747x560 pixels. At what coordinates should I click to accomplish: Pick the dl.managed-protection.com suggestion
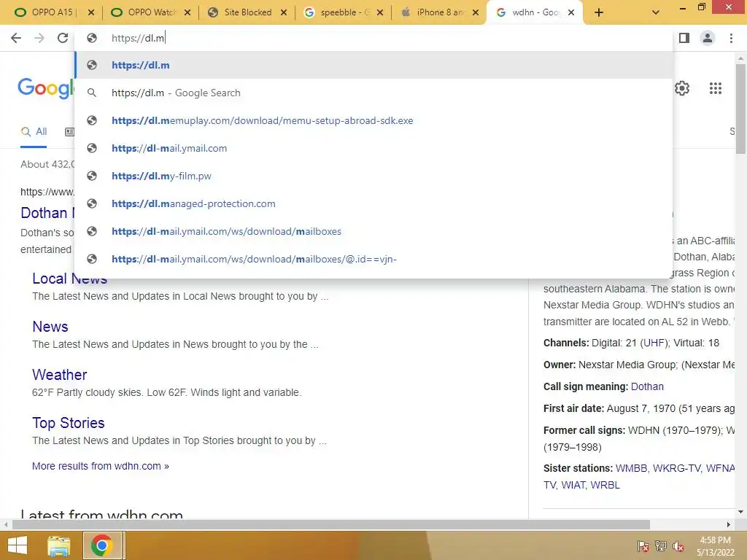[373, 203]
